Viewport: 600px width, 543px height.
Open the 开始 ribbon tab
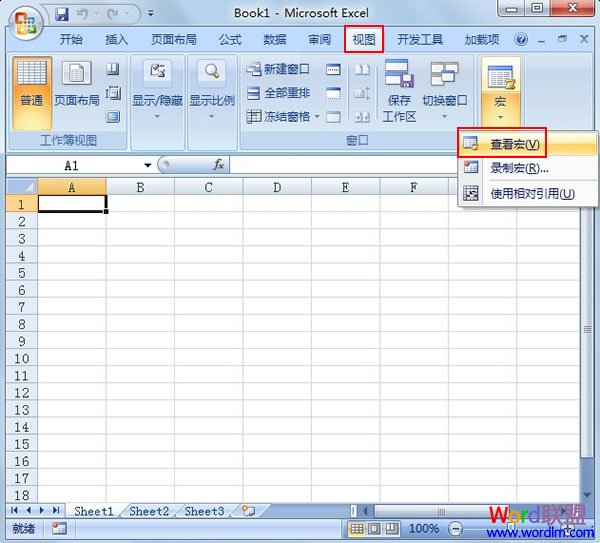71,39
